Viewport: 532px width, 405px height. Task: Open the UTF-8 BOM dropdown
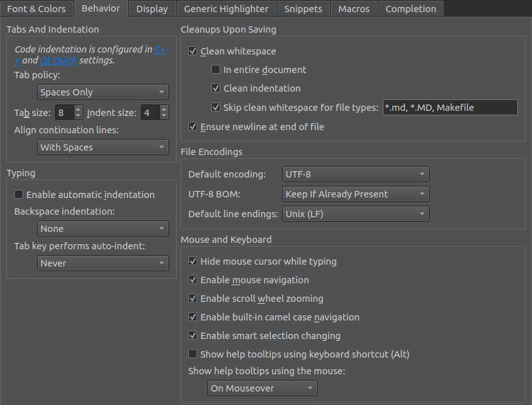click(355, 194)
